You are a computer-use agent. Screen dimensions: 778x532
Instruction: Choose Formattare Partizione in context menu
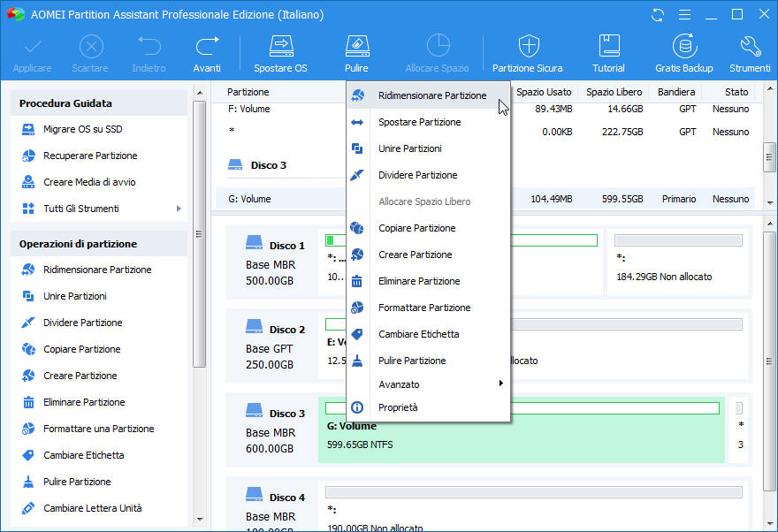429,308
